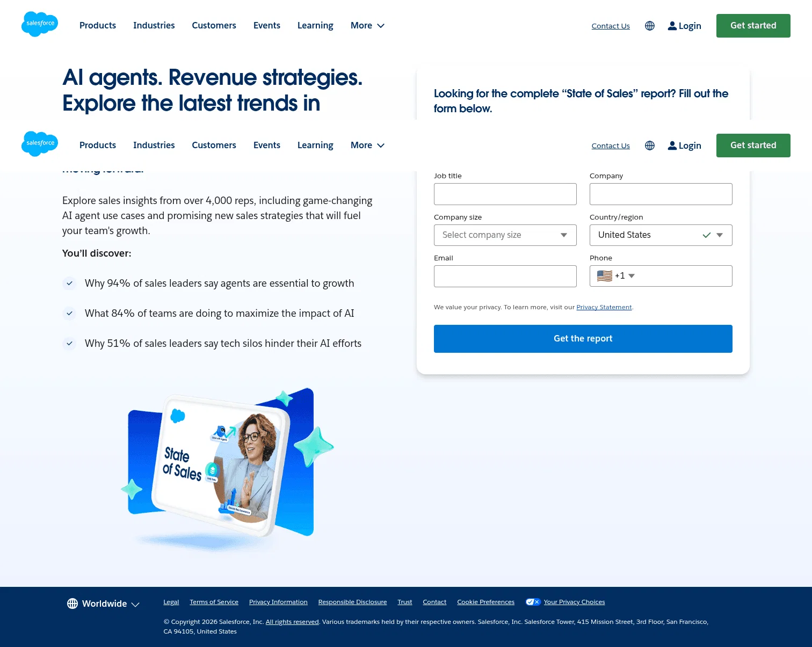This screenshot has height=647, width=812.
Task: Click the Salesforce cloud logo in the topmost header
Action: (x=40, y=24)
